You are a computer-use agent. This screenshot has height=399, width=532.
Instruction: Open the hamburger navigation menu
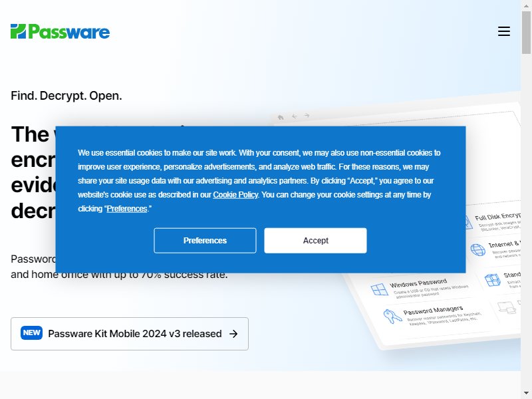tap(504, 31)
